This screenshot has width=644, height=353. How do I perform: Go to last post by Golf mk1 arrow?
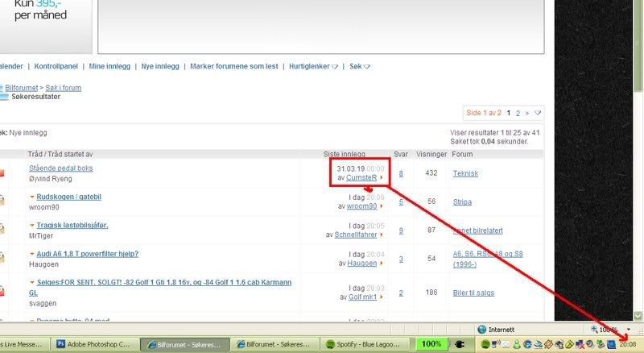tap(381, 297)
